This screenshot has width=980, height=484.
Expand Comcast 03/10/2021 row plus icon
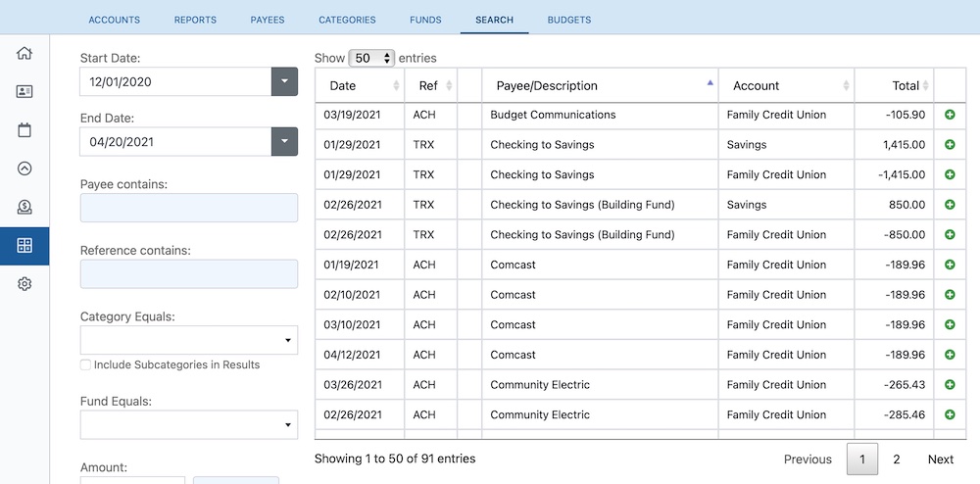(950, 324)
